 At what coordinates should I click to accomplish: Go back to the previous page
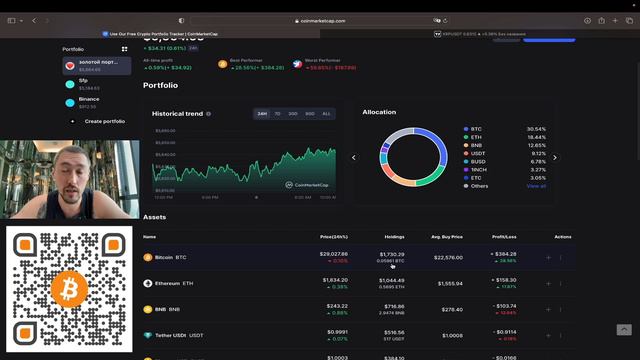tap(34, 20)
